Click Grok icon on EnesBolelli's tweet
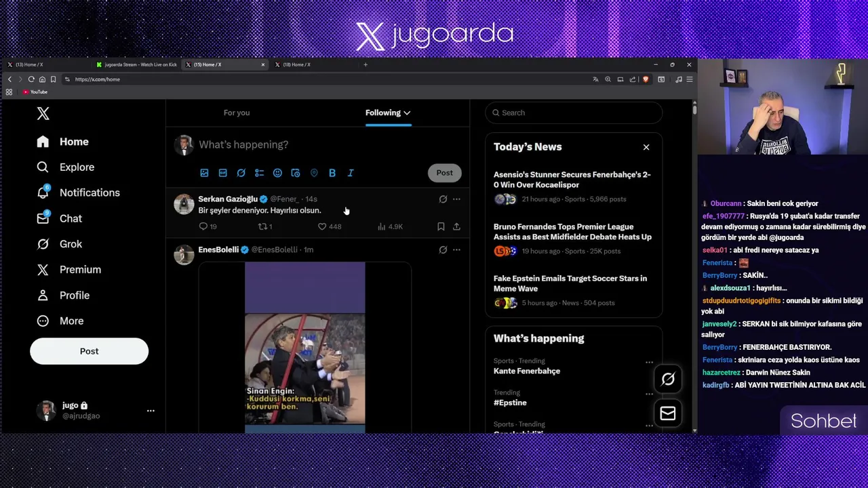The height and width of the screenshot is (488, 868). (x=443, y=250)
